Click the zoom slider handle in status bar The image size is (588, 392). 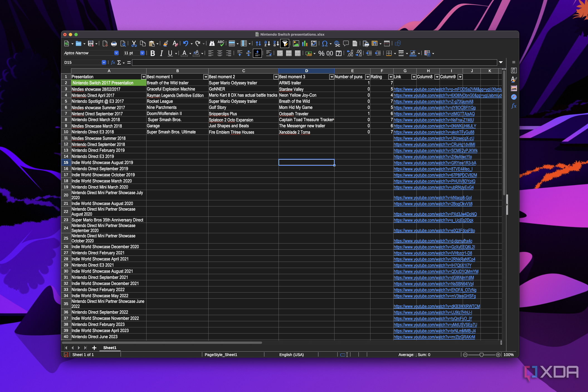tap(481, 355)
